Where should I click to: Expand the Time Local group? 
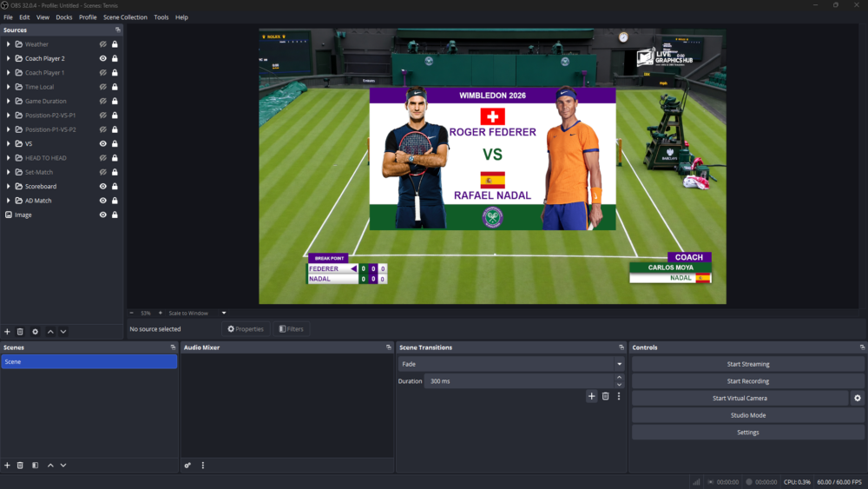pos(9,87)
